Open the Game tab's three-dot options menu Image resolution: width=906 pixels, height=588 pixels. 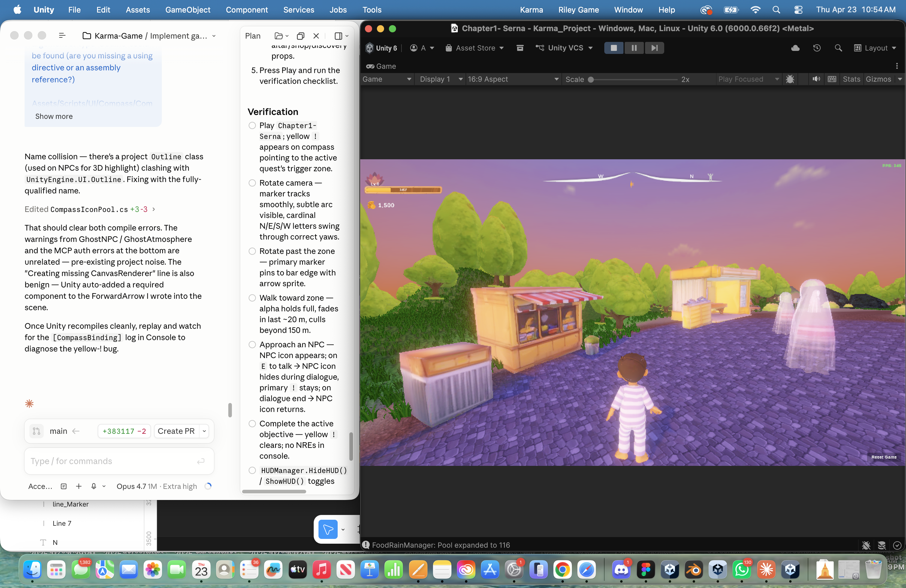(x=897, y=66)
